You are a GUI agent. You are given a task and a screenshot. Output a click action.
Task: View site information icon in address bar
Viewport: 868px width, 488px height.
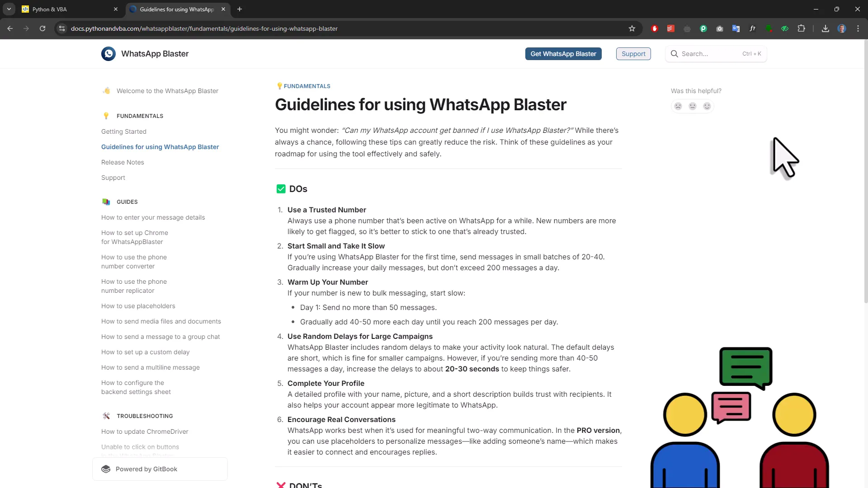pyautogui.click(x=62, y=28)
